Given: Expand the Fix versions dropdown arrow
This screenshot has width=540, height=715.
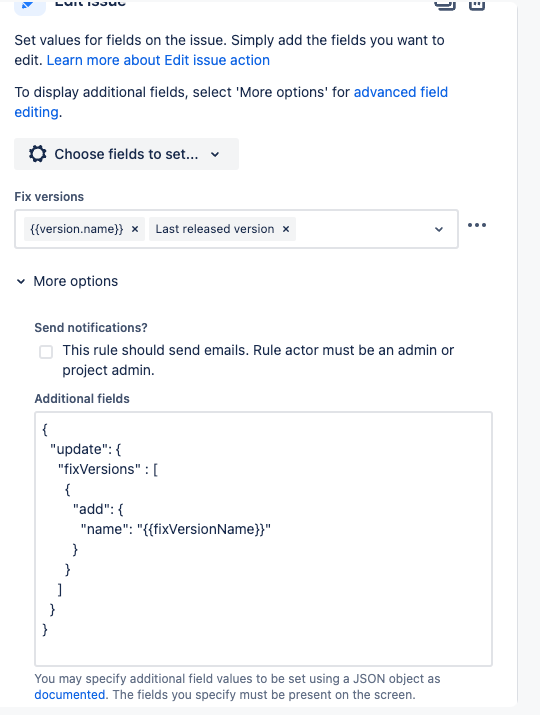Looking at the screenshot, I should pyautogui.click(x=439, y=229).
